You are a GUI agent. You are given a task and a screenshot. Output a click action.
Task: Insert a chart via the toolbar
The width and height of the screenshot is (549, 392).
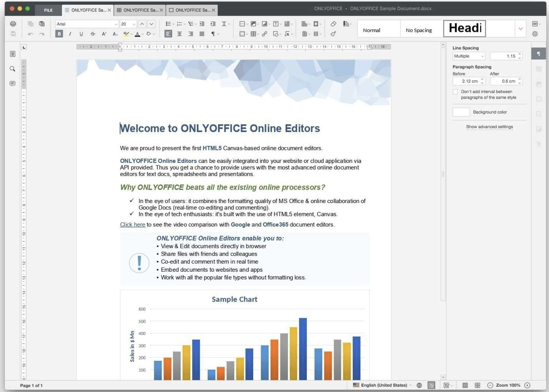(x=264, y=24)
